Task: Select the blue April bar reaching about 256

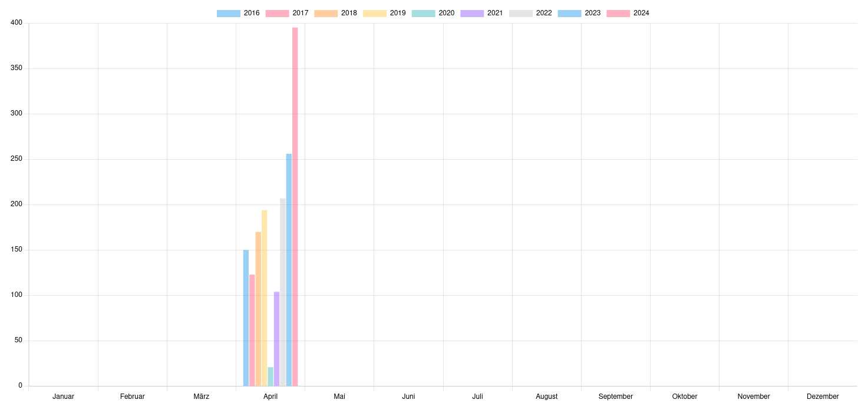Action: tap(289, 270)
